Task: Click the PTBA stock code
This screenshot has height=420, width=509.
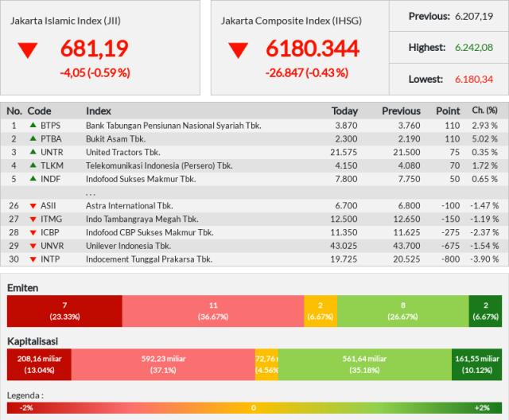Action: 51,139
